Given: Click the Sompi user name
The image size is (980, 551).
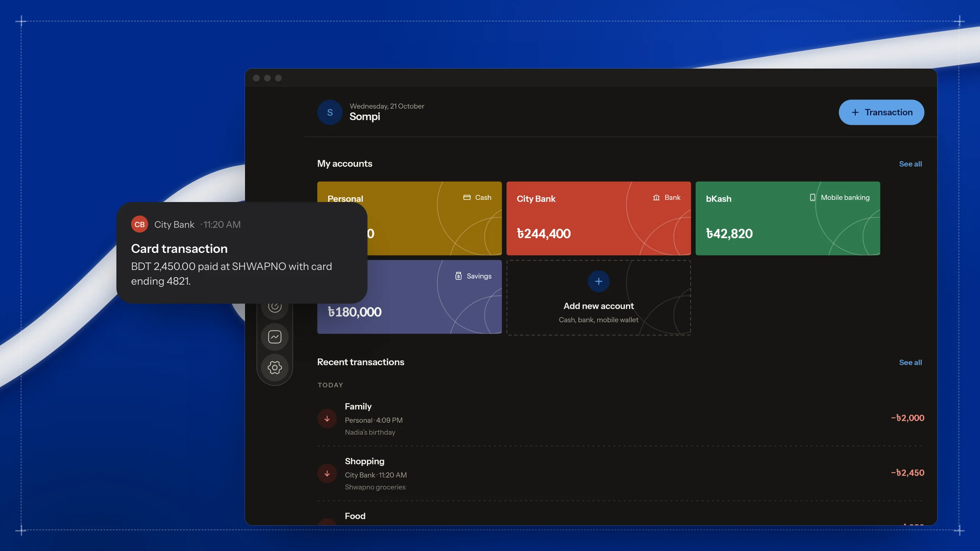Looking at the screenshot, I should tap(364, 117).
